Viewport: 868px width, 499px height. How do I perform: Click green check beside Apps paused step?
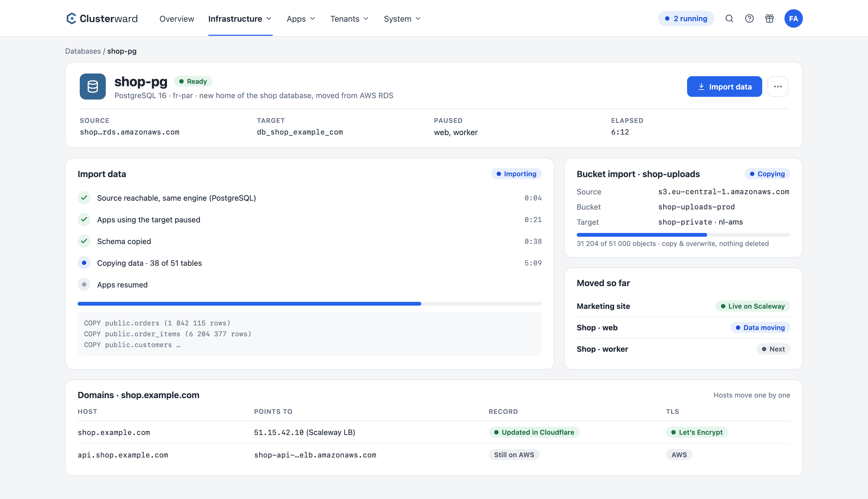pyautogui.click(x=84, y=219)
